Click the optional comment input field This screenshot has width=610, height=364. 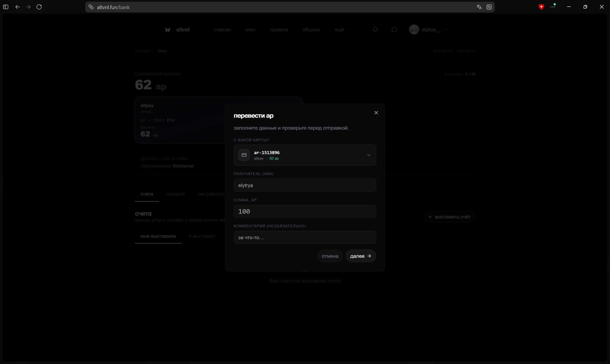tap(305, 237)
